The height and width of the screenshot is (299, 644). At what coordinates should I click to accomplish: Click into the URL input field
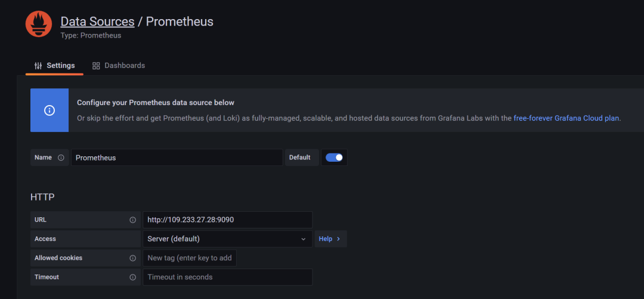pyautogui.click(x=227, y=220)
